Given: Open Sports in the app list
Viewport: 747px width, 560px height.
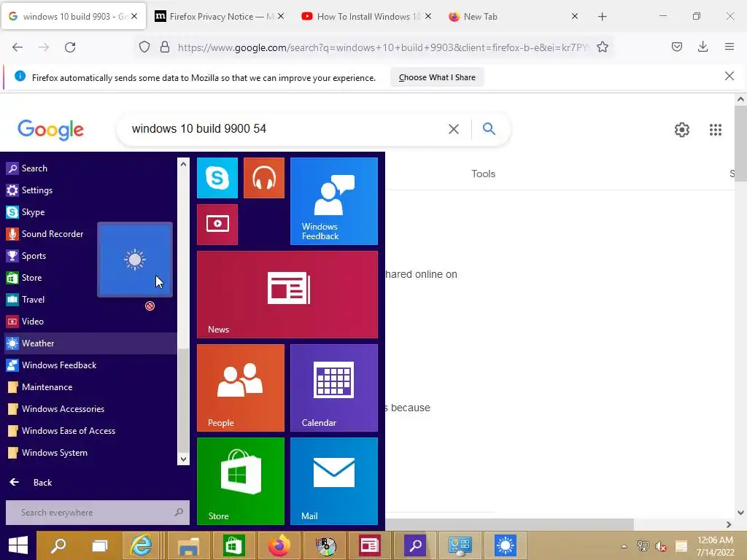Looking at the screenshot, I should pos(50,256).
